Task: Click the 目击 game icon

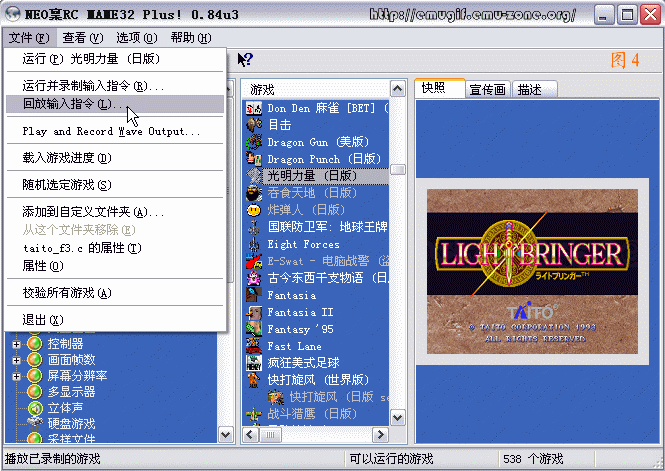Action: pos(254,125)
